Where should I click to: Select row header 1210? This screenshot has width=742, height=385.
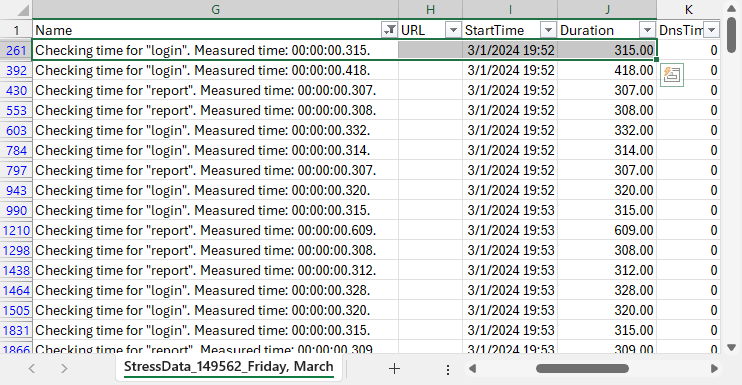pyautogui.click(x=16, y=230)
